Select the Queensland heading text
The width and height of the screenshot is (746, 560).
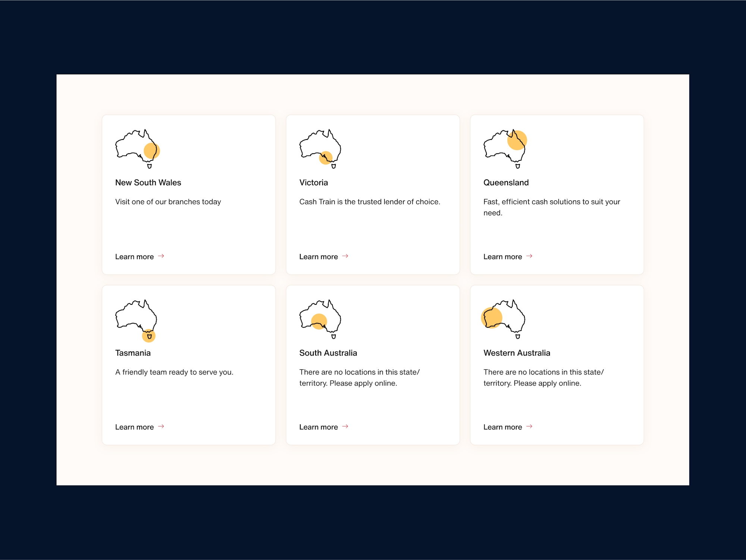click(506, 183)
